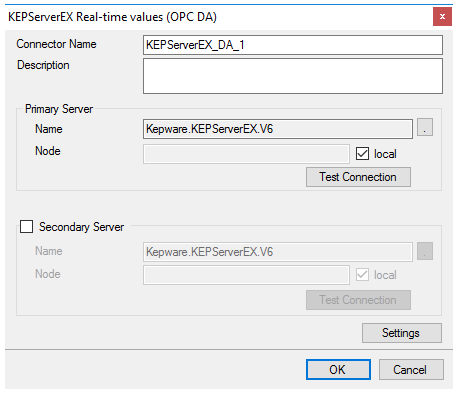Click the Secondary Server browse button

point(425,251)
